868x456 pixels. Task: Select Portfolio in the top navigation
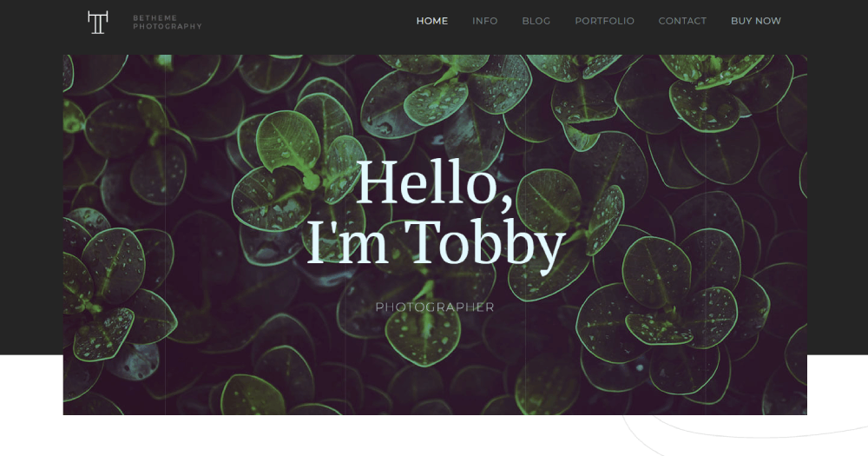(604, 21)
